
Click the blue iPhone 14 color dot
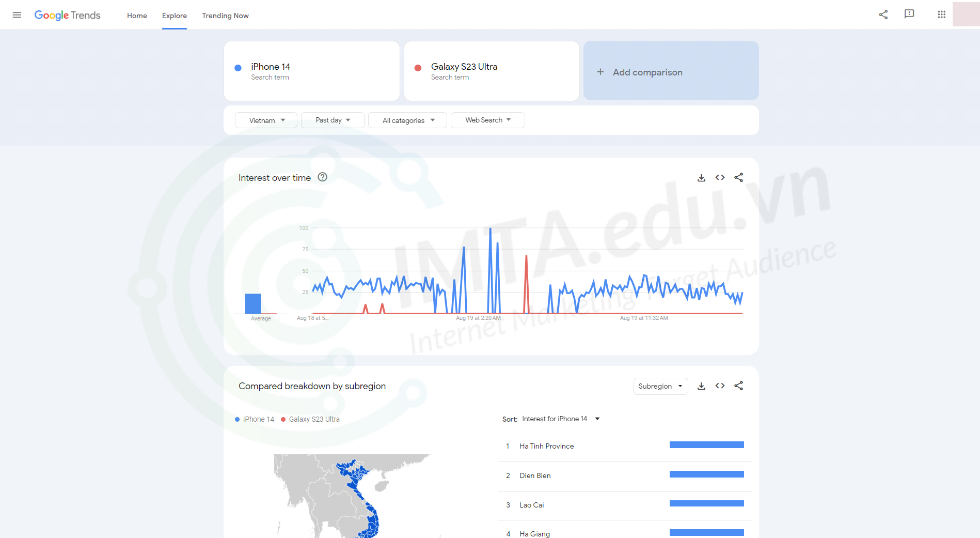[238, 68]
